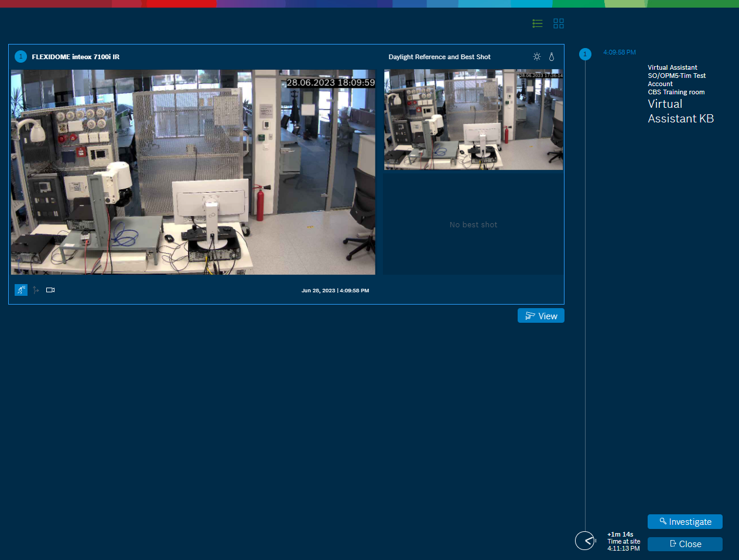Viewport: 739px width, 560px height.
Task: Click the clock icon near Time at site
Action: coord(585,541)
